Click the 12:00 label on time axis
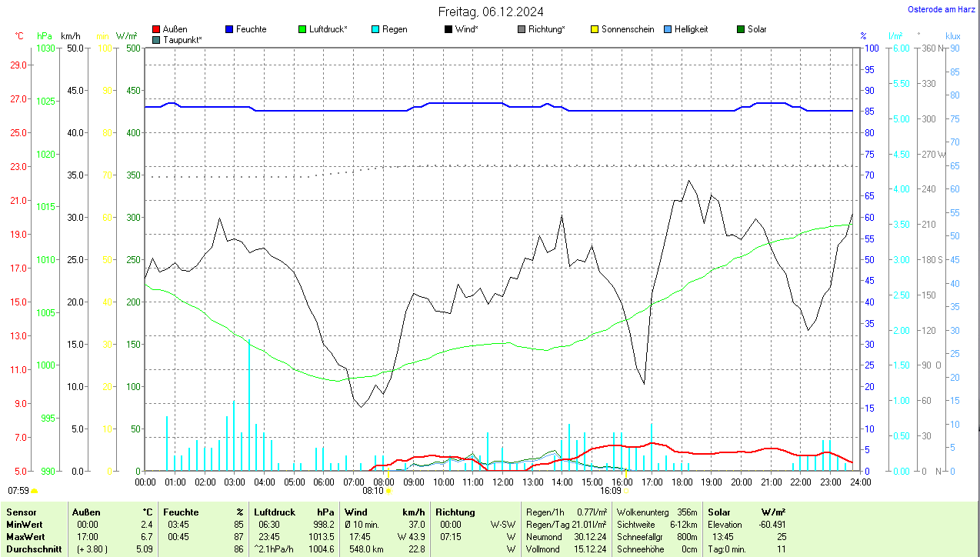Screen dimensions: 980x557 (x=502, y=482)
